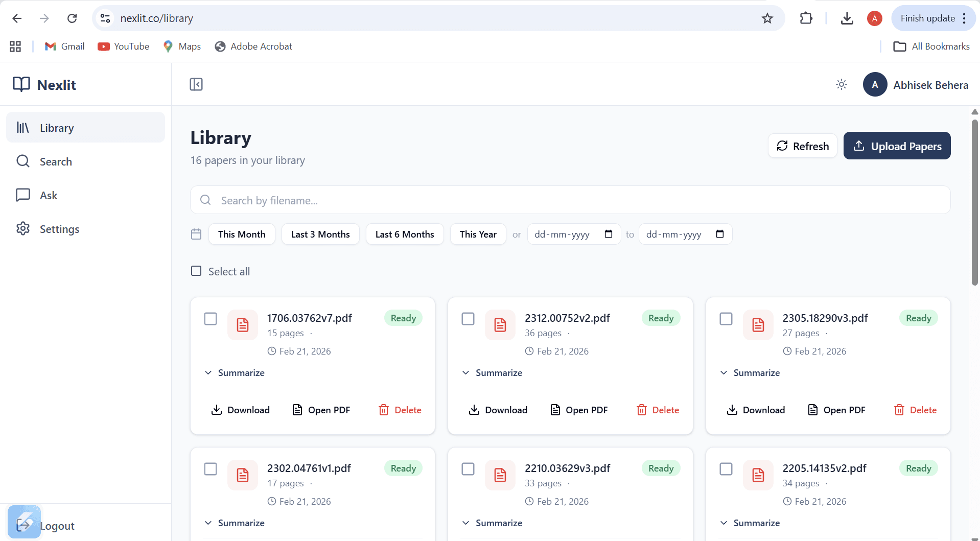Open the Ask section in the sidebar
Screen dimensions: 980x541
click(x=48, y=195)
